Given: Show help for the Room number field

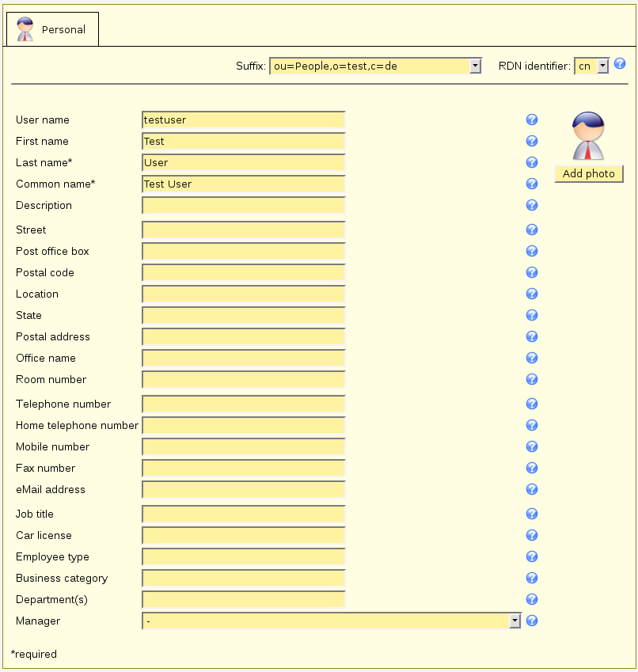Looking at the screenshot, I should (x=532, y=379).
